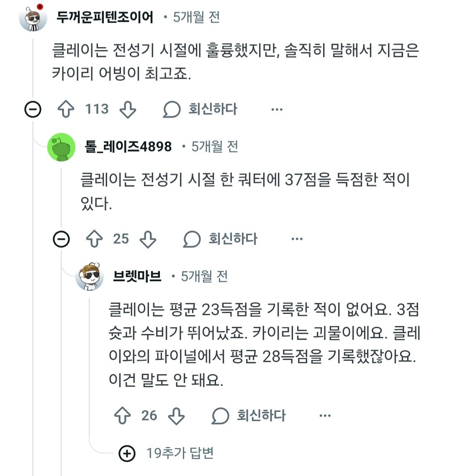This screenshot has width=452, height=476.
Task: Open username 톨_레이즈4898 profile link
Action: pos(128,147)
